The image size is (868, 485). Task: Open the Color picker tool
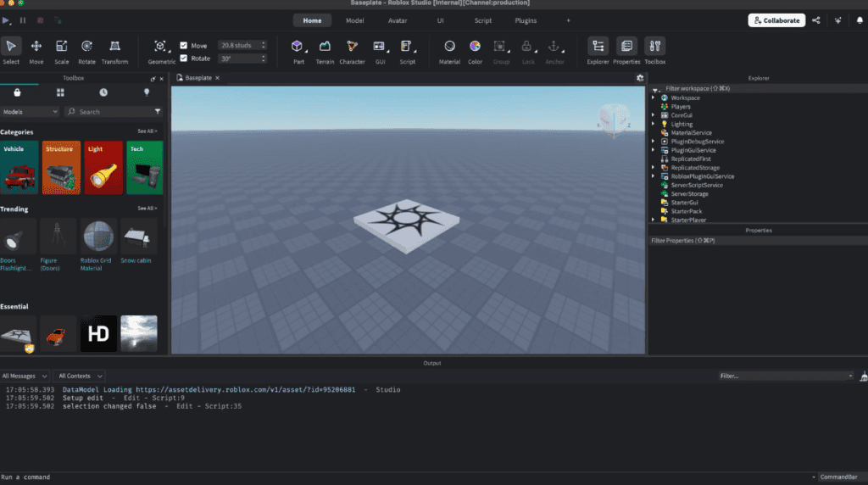click(x=475, y=51)
